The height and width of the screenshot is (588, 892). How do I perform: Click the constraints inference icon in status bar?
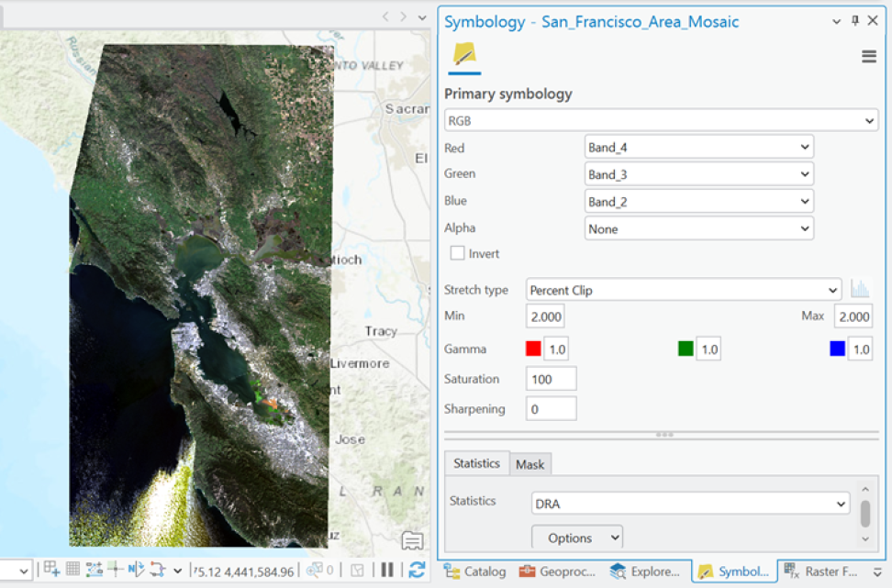(x=94, y=569)
